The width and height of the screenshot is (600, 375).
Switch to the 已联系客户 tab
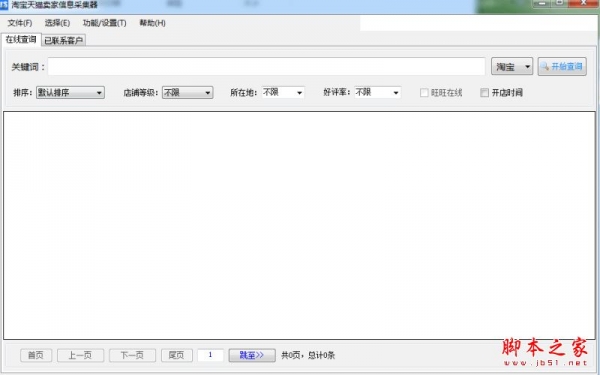pos(64,40)
